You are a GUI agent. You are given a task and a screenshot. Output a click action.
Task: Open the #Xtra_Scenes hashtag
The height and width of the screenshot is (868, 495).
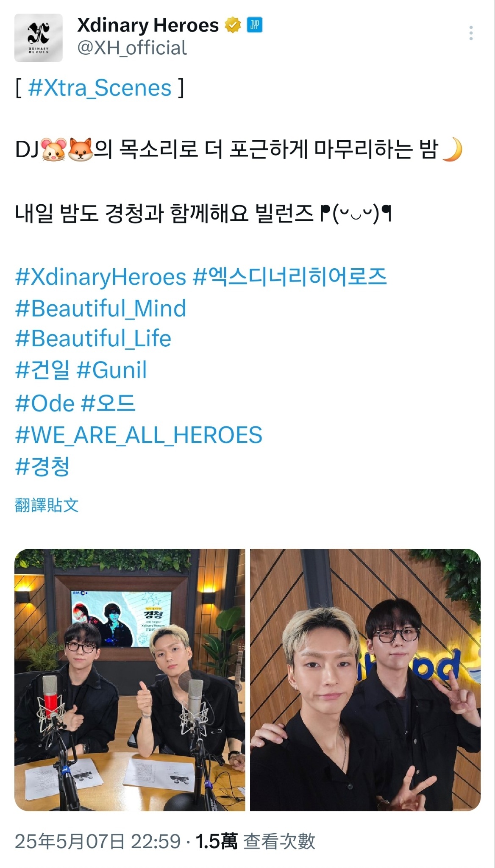(x=100, y=88)
